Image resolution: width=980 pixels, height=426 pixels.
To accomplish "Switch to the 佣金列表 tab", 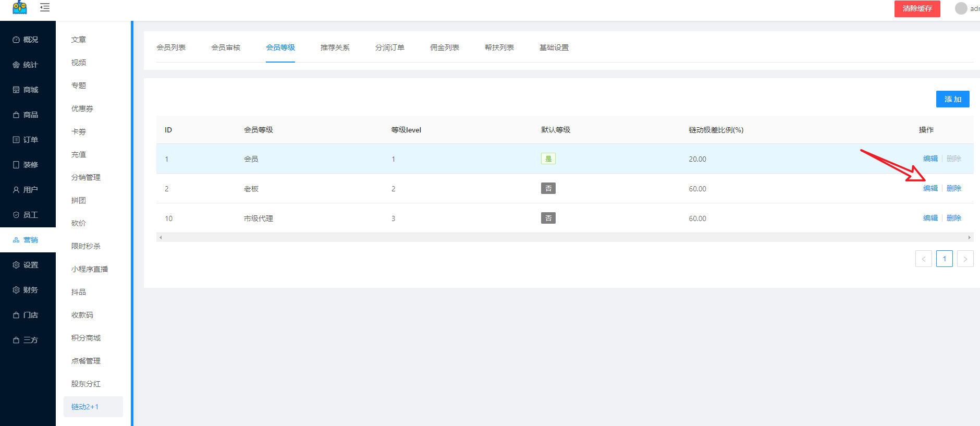I will click(x=444, y=47).
